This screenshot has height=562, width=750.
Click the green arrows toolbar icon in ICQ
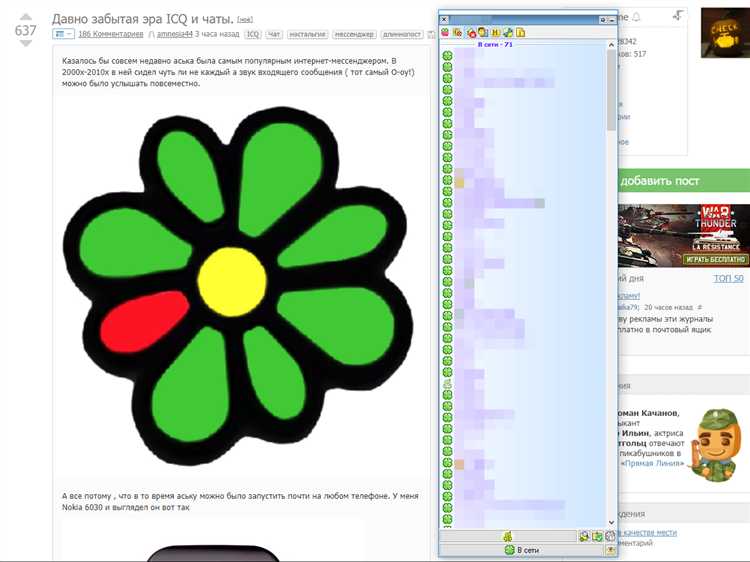click(x=508, y=33)
